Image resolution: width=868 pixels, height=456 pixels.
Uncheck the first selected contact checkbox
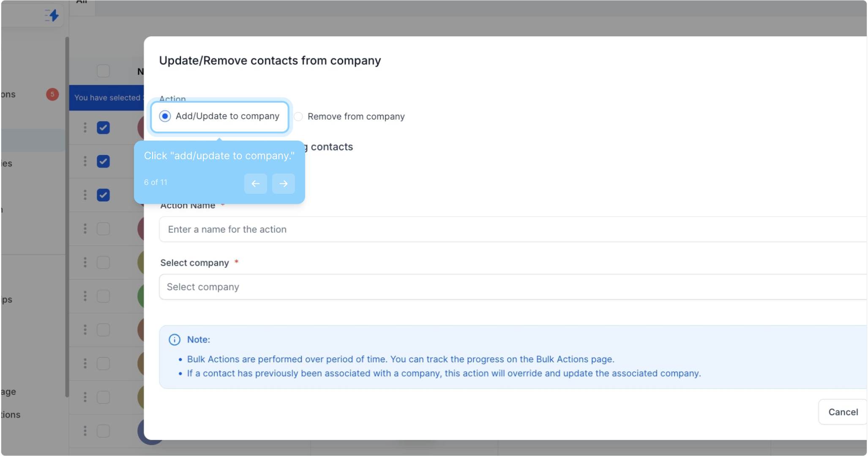point(103,128)
